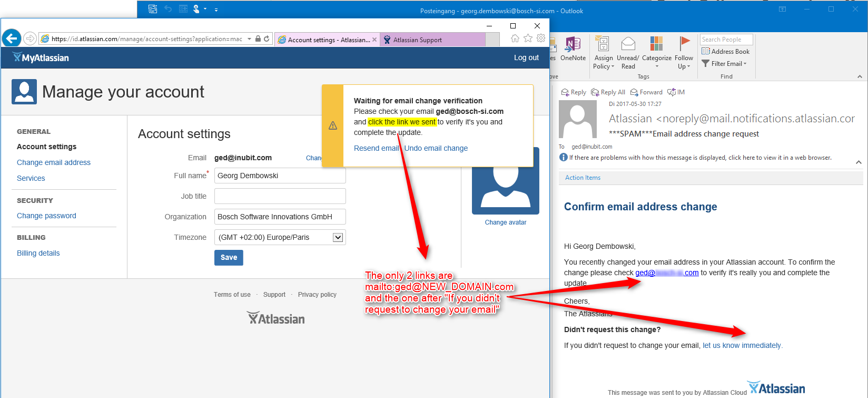Click 'let us know immediately' link in email
This screenshot has width=868, height=398.
click(742, 345)
